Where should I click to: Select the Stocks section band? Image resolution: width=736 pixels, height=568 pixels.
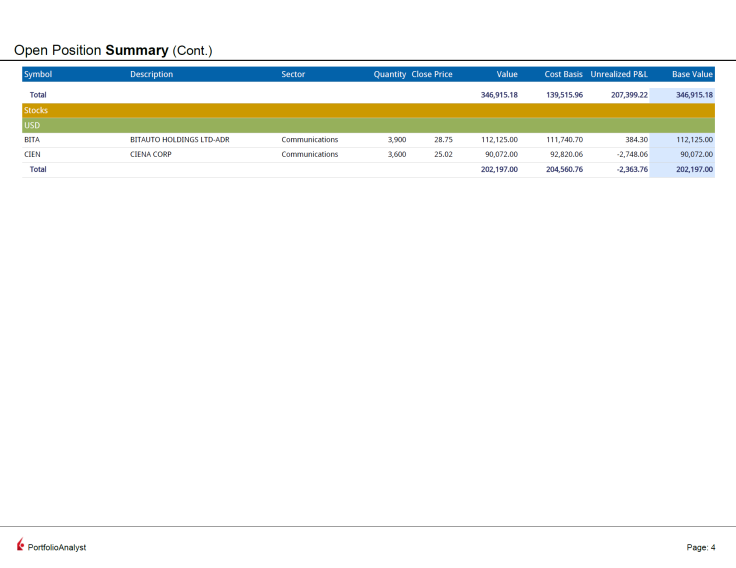pos(368,110)
